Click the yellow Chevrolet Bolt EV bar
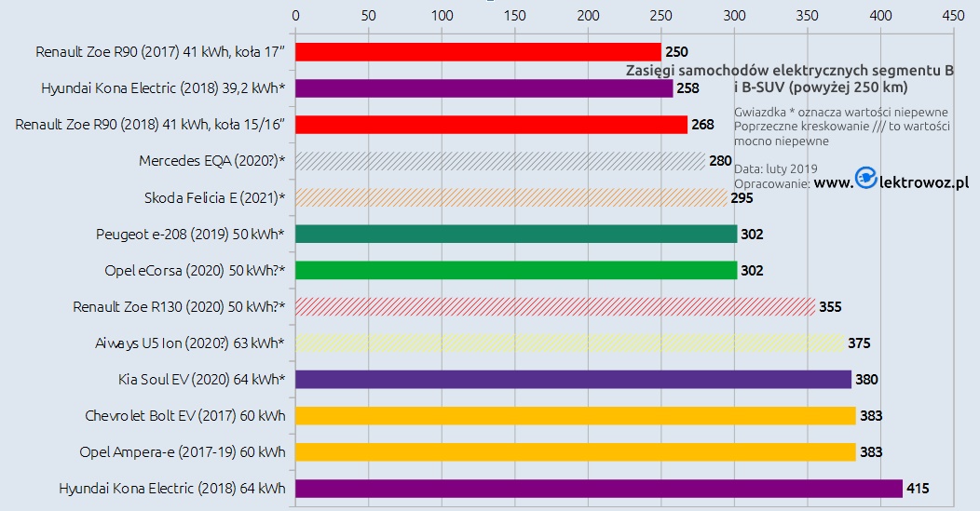The height and width of the screenshot is (511, 980). 576,415
